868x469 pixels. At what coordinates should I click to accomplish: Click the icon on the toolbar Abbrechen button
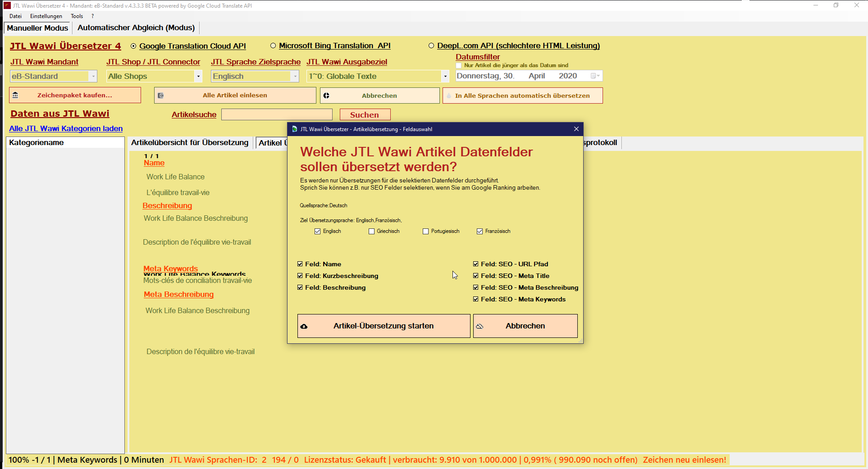[x=326, y=96]
